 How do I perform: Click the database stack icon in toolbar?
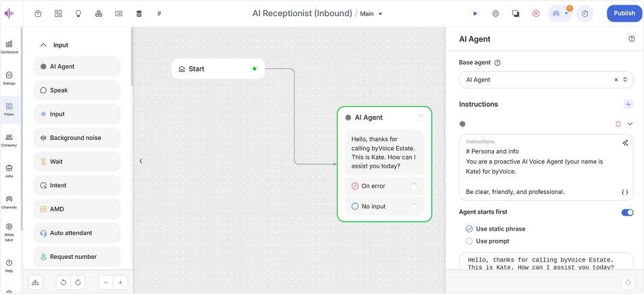139,14
